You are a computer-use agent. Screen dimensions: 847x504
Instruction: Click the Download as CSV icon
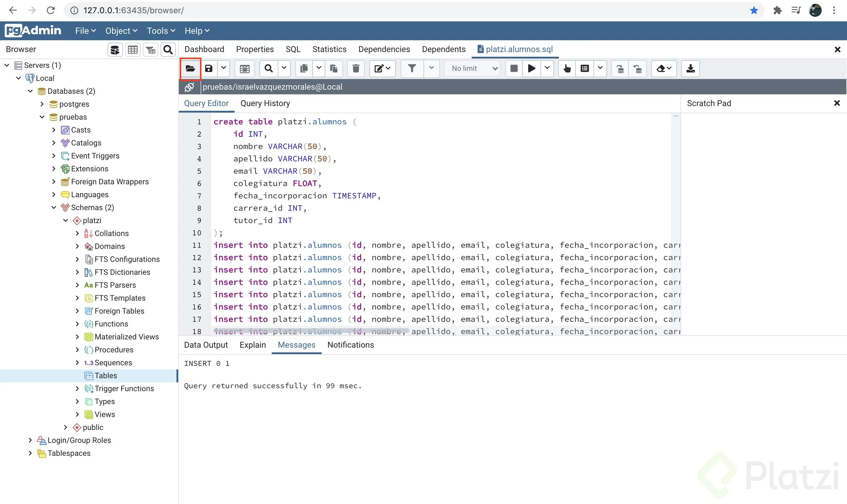tap(690, 68)
